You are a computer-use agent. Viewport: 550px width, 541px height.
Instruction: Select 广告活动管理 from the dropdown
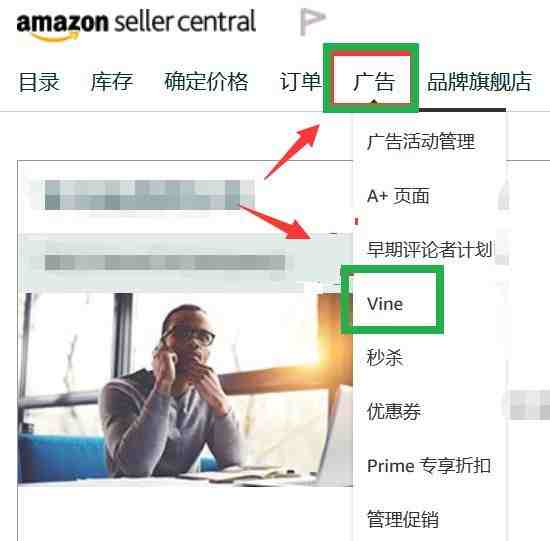(421, 141)
